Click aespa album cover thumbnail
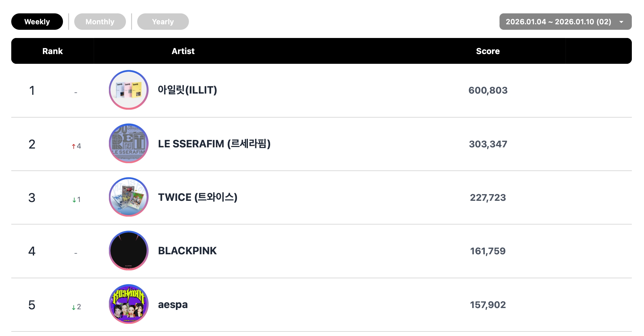644x336 pixels. point(128,304)
